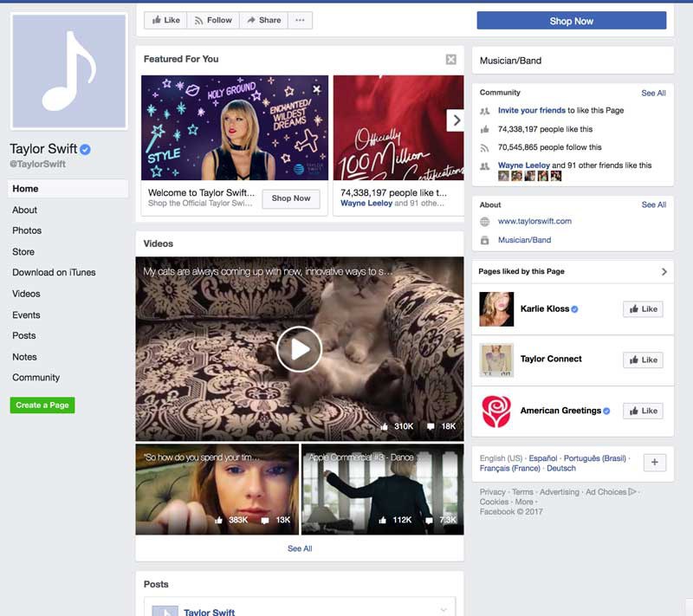Open the Holy Ground featured image

(x=235, y=127)
